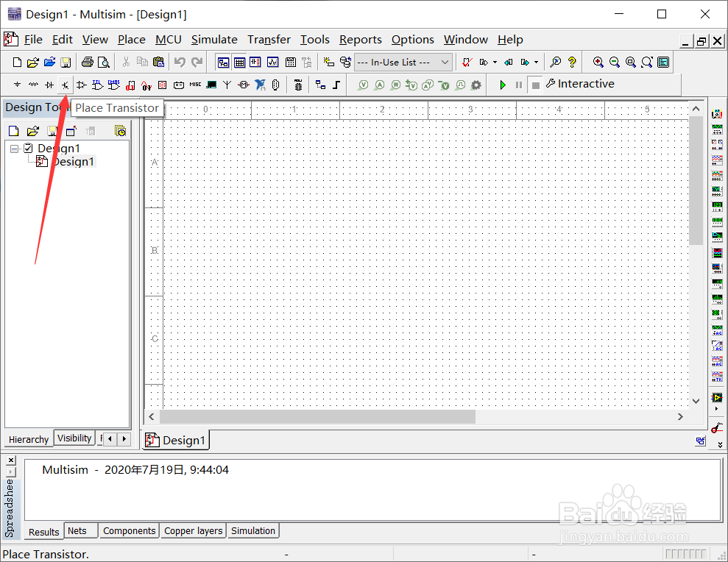Click the Print icon in toolbar
This screenshot has height=562, width=728.
pos(88,63)
